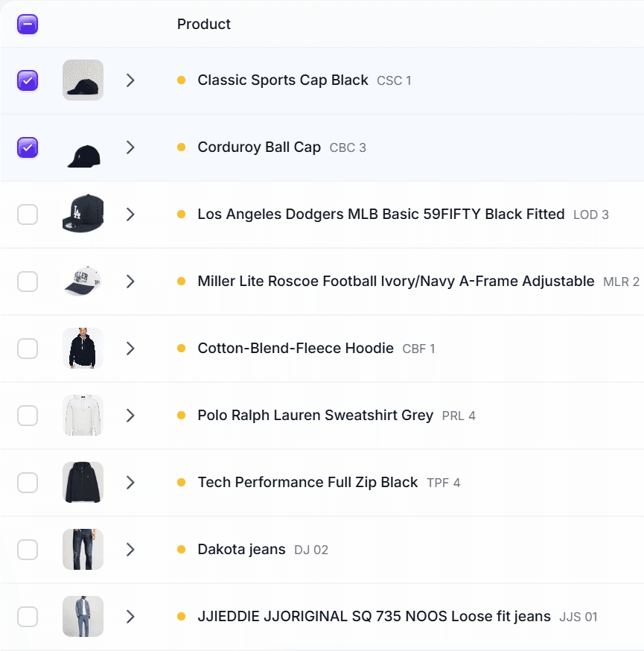Click the Product column header
Image resolution: width=644 pixels, height=651 pixels.
pos(203,24)
